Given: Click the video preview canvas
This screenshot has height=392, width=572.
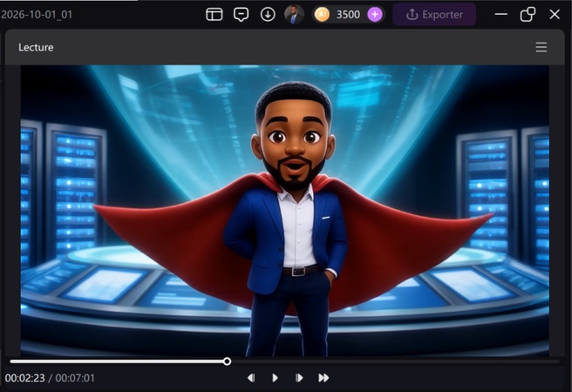Looking at the screenshot, I should 284,211.
